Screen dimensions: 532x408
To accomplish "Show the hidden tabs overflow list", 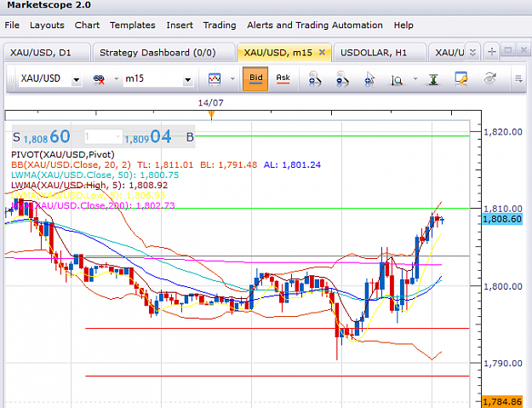I will [472, 52].
